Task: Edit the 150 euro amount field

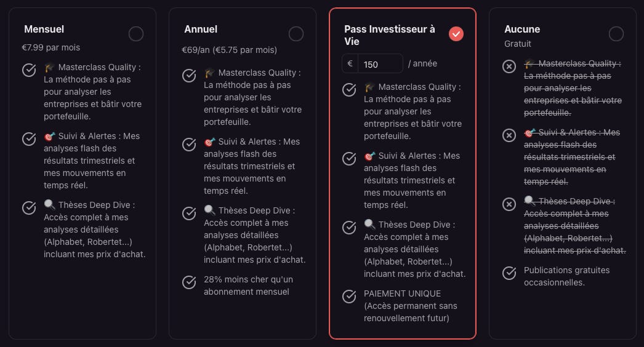Action: [380, 64]
